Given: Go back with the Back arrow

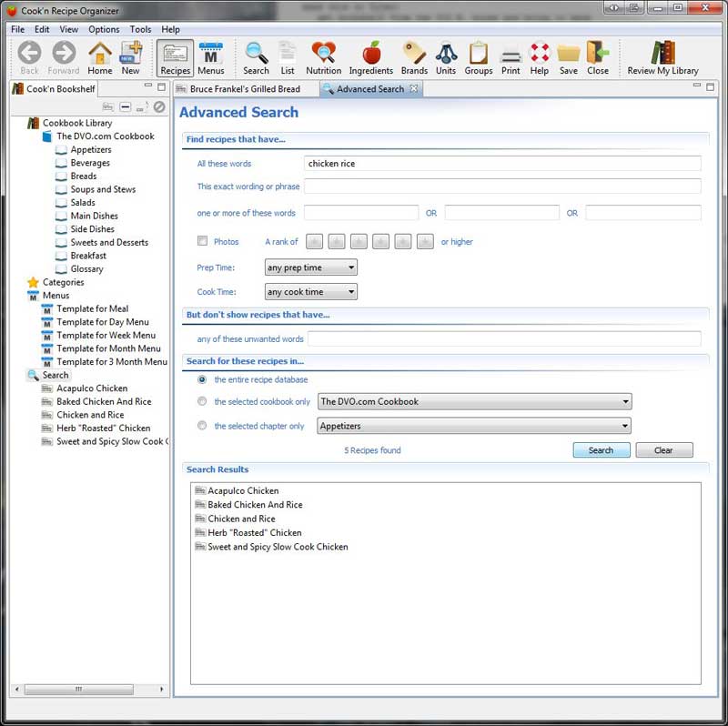Looking at the screenshot, I should point(29,57).
